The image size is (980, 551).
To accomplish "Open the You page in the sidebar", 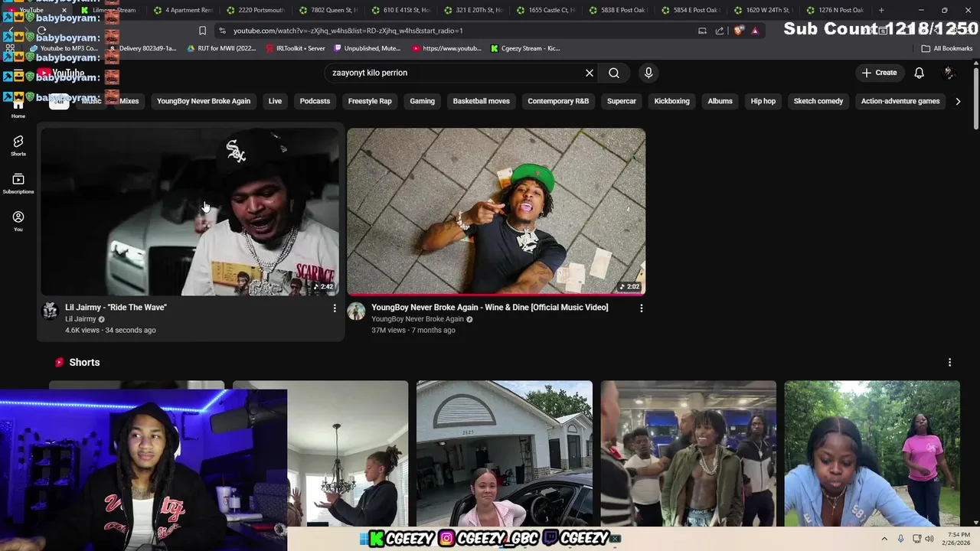I will [x=18, y=221].
